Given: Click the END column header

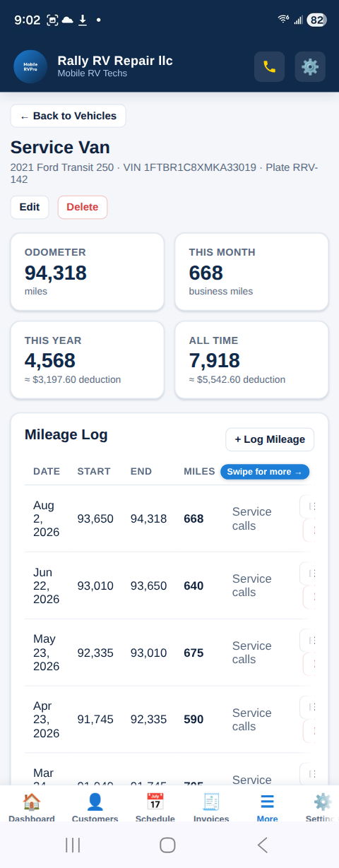Looking at the screenshot, I should [x=141, y=471].
